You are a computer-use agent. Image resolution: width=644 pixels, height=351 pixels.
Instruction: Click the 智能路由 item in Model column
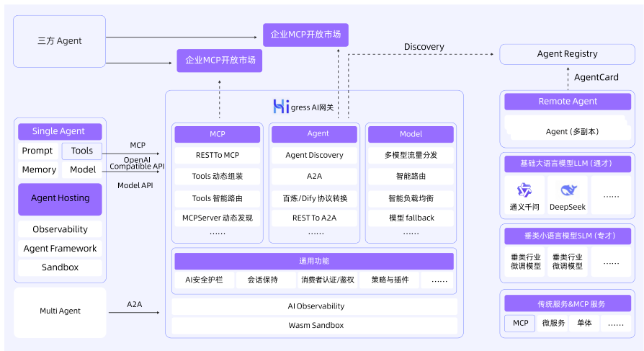point(411,177)
